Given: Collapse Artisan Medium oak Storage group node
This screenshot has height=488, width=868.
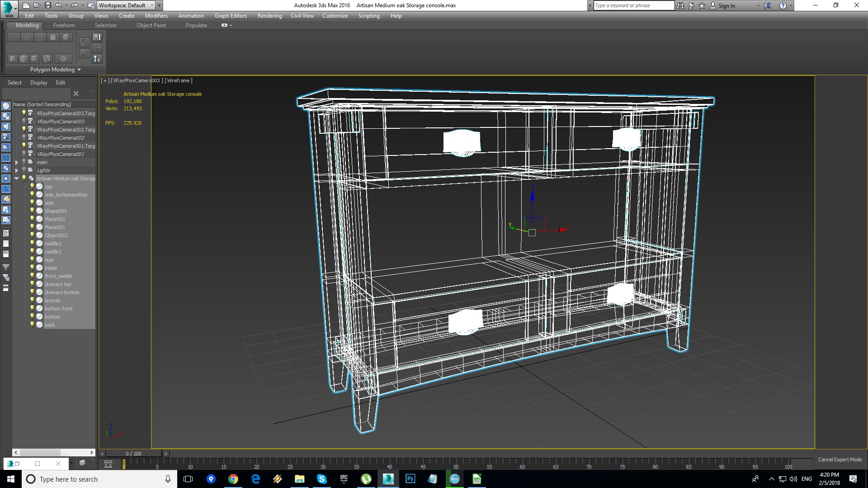Looking at the screenshot, I should (x=17, y=178).
